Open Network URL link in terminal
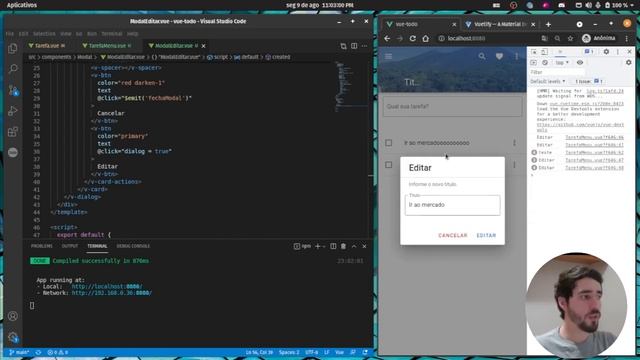The image size is (640, 360). [x=111, y=293]
